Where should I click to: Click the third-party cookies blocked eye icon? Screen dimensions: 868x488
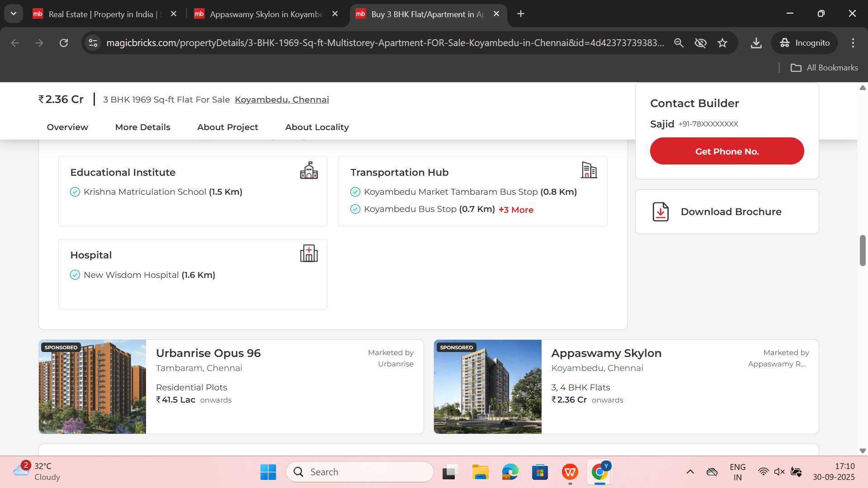click(x=700, y=43)
